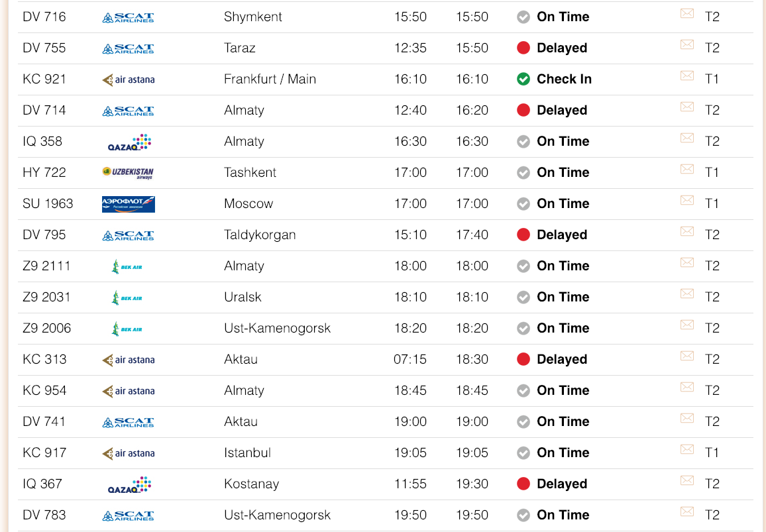The image size is (766, 532).
Task: Click envelope icon for Z9 2031 Uralsk
Action: [687, 293]
